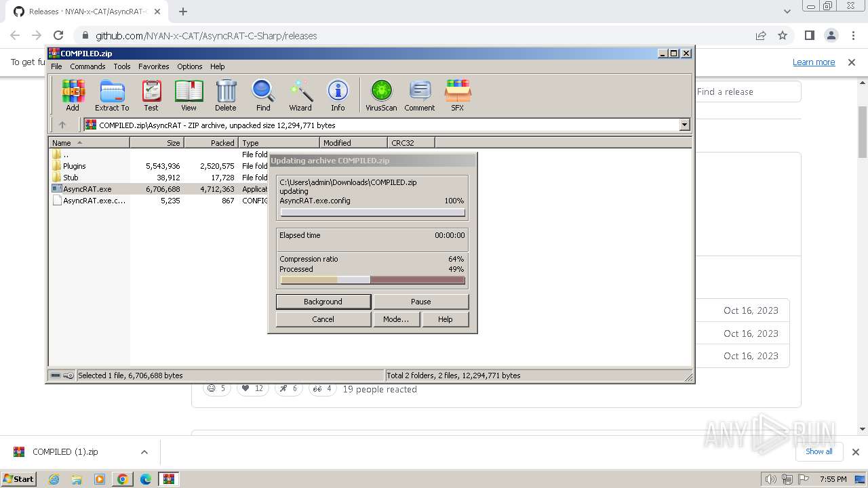Show archive Info
Screen dimensions: 868x488
coord(338,95)
